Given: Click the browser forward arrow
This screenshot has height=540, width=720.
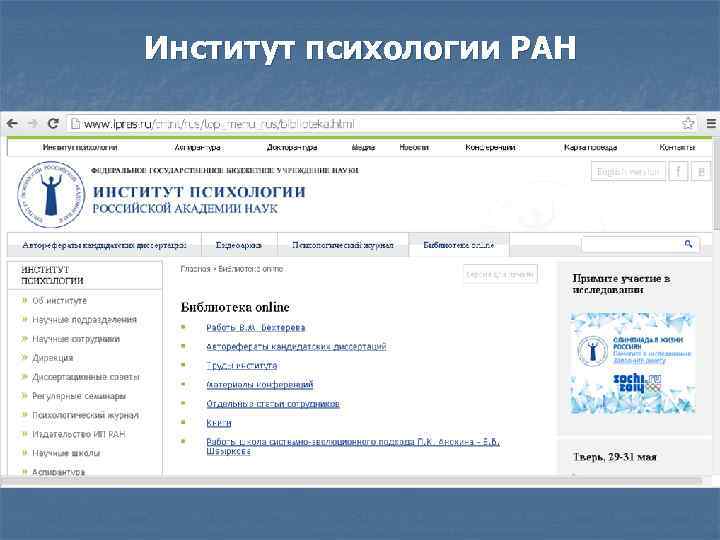Looking at the screenshot, I should tap(33, 124).
